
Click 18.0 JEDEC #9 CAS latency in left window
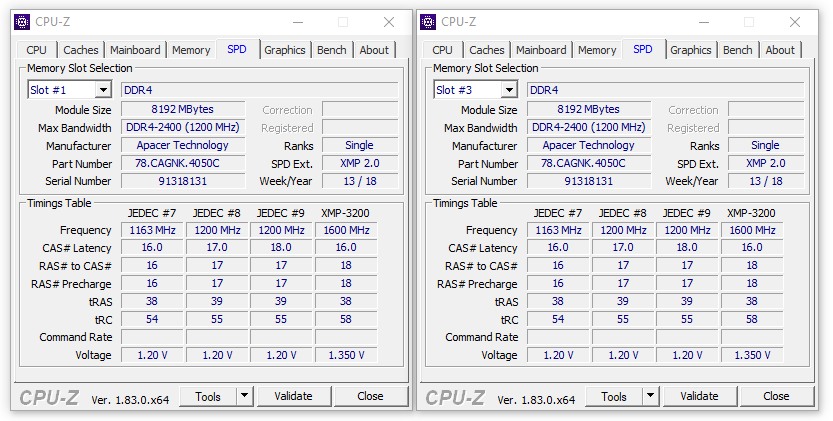point(281,248)
